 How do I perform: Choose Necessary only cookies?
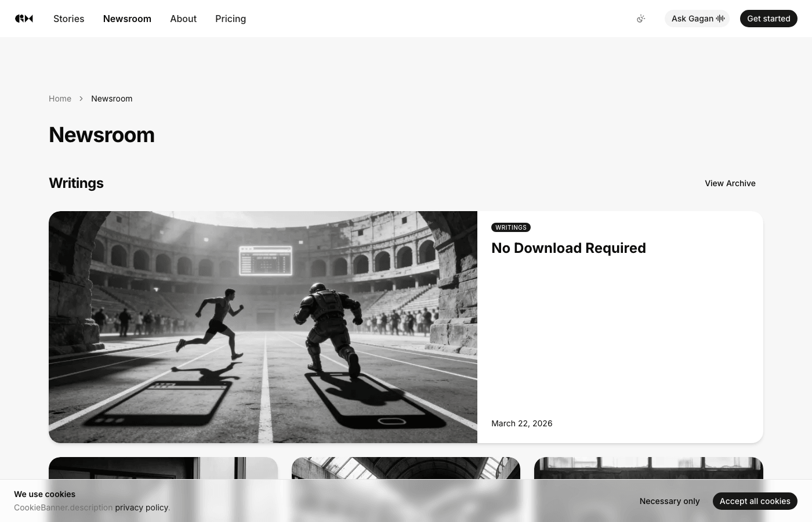click(x=669, y=501)
